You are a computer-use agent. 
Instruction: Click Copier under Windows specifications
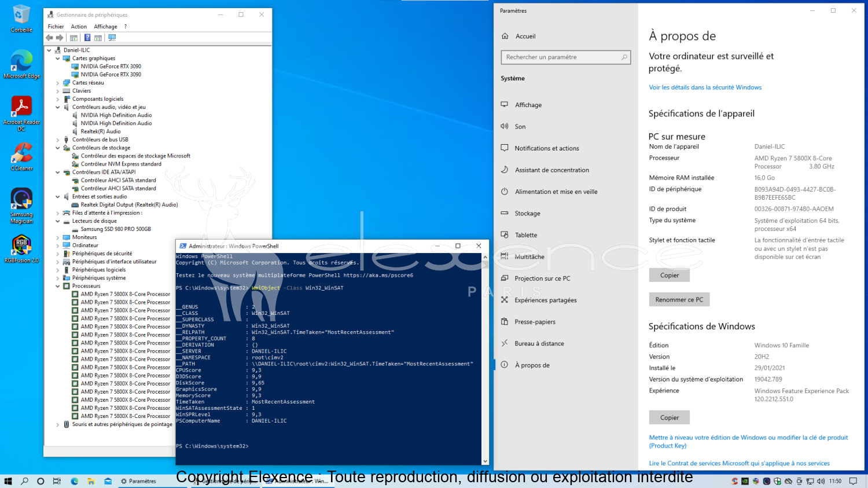click(x=670, y=417)
